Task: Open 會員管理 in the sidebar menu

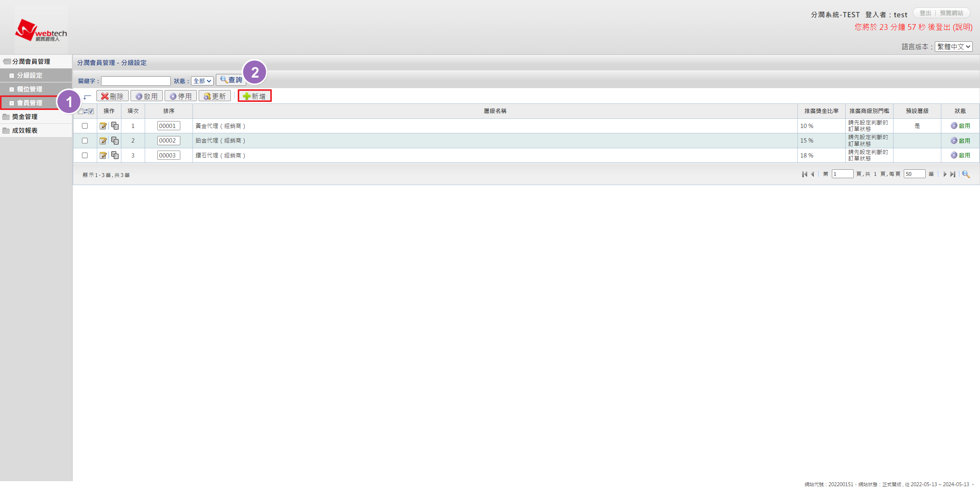Action: [x=29, y=103]
